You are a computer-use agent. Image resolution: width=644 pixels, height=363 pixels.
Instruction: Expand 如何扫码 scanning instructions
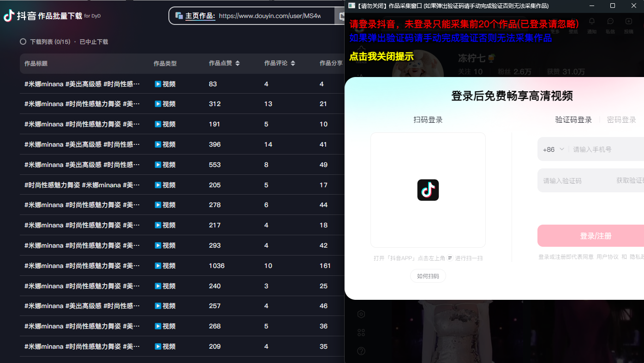tap(428, 275)
